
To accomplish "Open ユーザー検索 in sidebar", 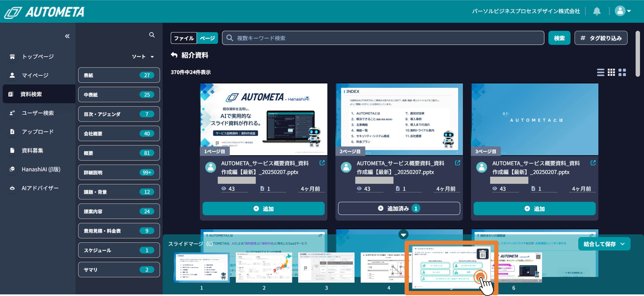I will tap(38, 113).
